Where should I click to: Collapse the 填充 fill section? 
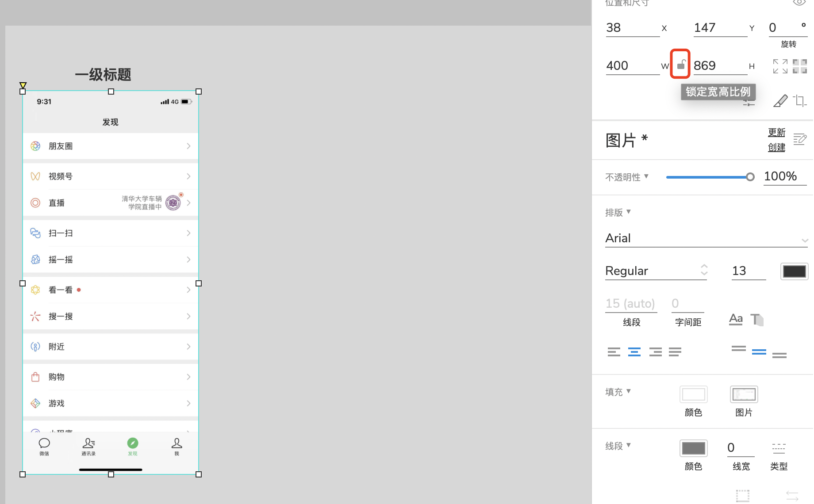point(629,391)
